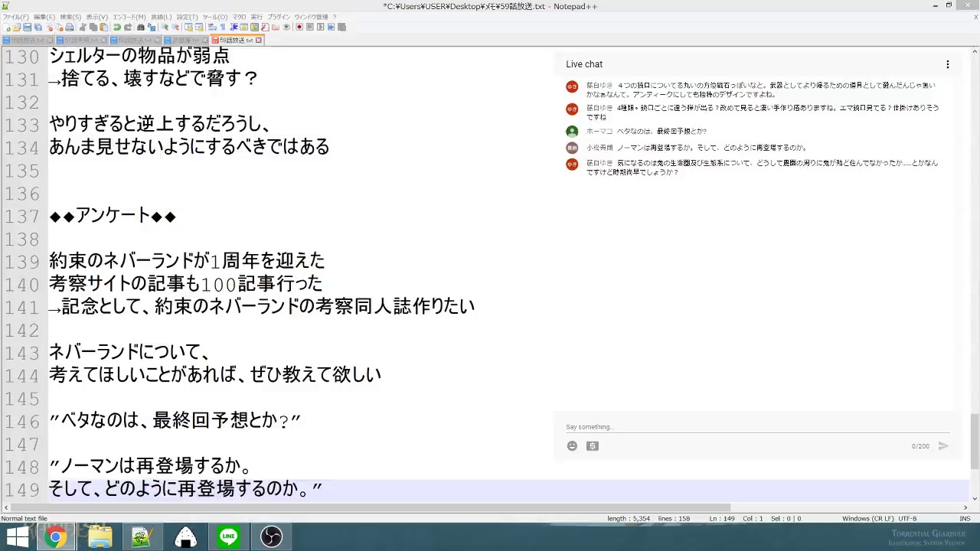Viewport: 980px width, 551px height.
Task: Click the Save All toolbar icon
Action: (x=38, y=28)
